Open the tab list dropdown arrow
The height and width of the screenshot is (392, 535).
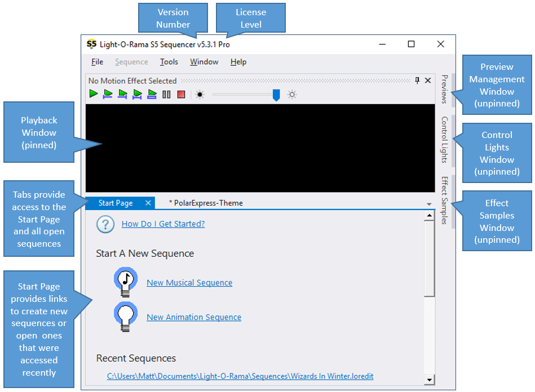(429, 204)
